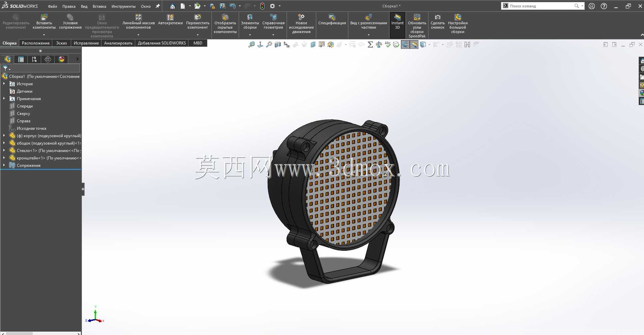Click Сделать снимок camera tool

pyautogui.click(x=438, y=22)
